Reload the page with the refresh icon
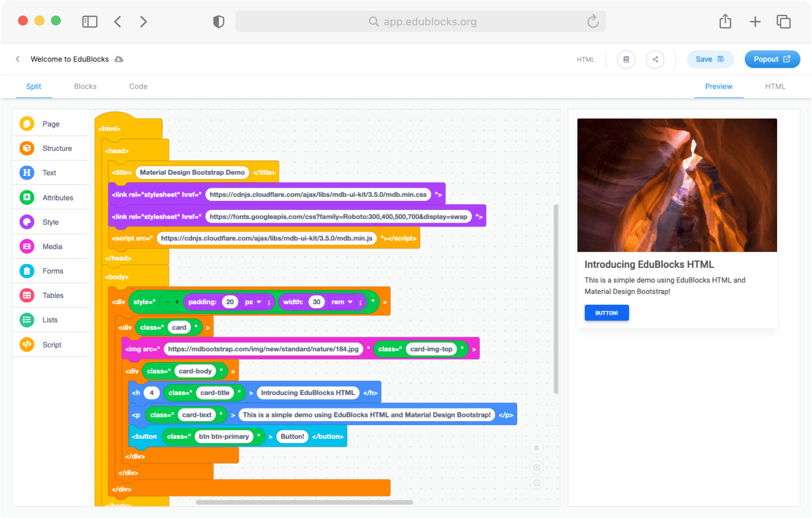The height and width of the screenshot is (518, 812). click(593, 21)
